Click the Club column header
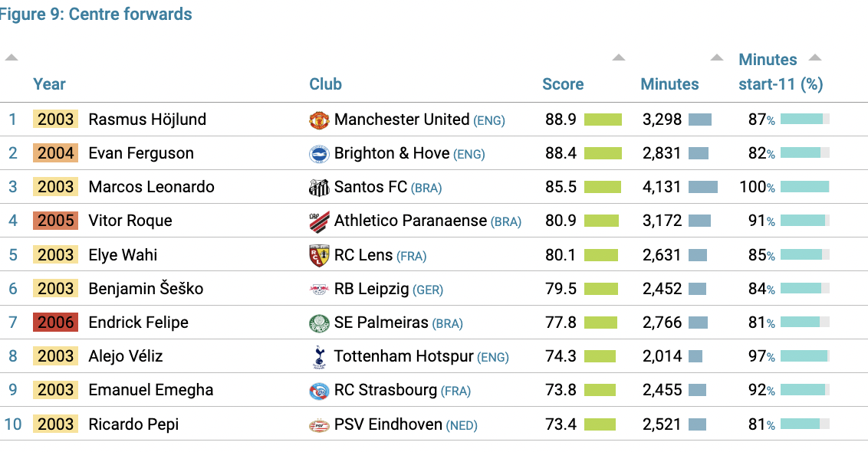This screenshot has height=452, width=868. 325,84
